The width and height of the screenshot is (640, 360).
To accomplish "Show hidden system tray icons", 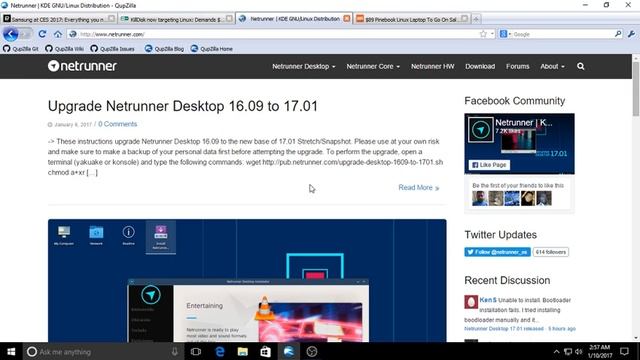I will click(556, 352).
